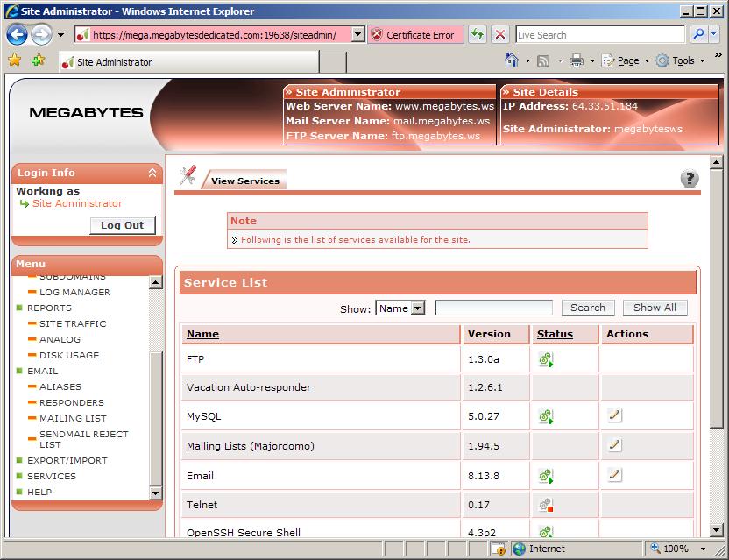The height and width of the screenshot is (560, 729).
Task: Click the Email service edit pencil icon
Action: tap(614, 475)
